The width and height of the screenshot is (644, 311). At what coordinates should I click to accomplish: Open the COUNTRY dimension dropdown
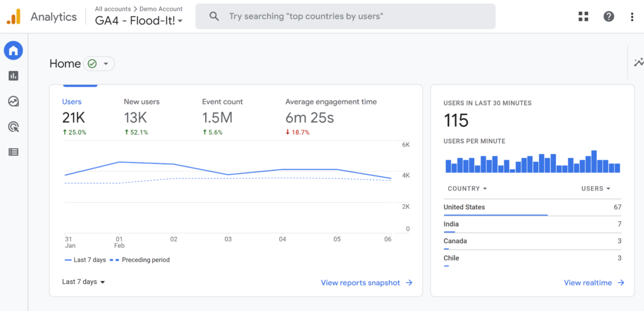(x=467, y=188)
